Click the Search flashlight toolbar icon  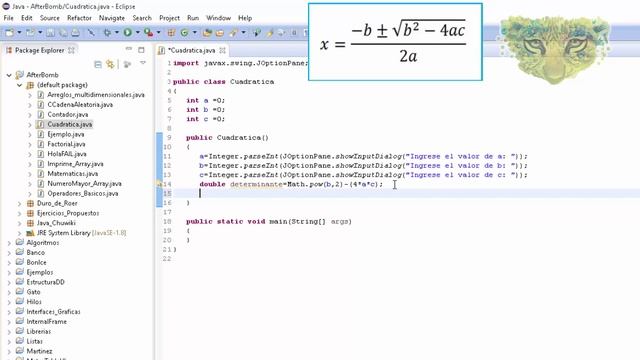(x=233, y=33)
